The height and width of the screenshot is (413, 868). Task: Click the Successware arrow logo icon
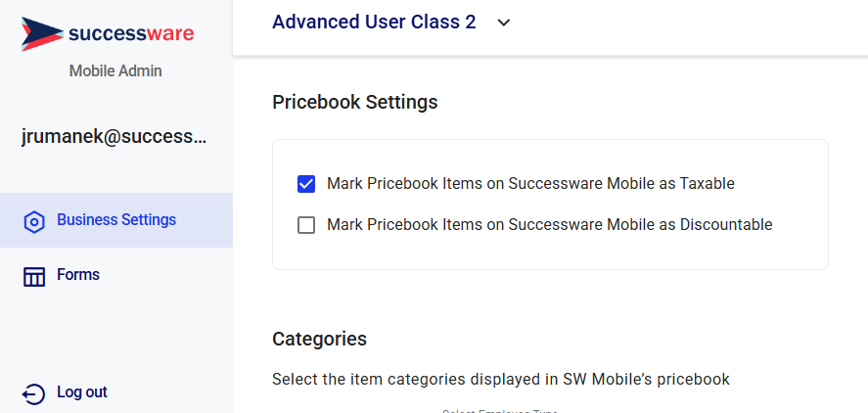pos(43,34)
